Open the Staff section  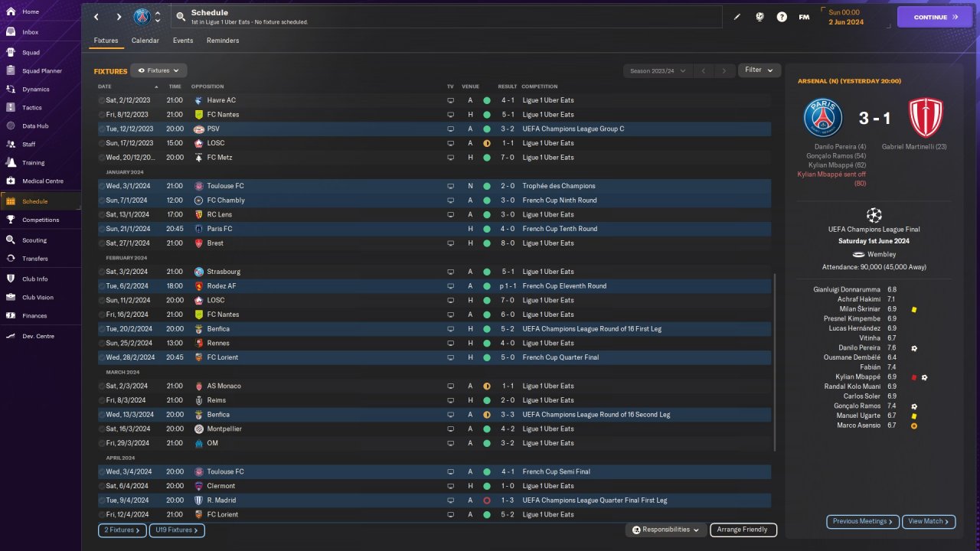(29, 144)
